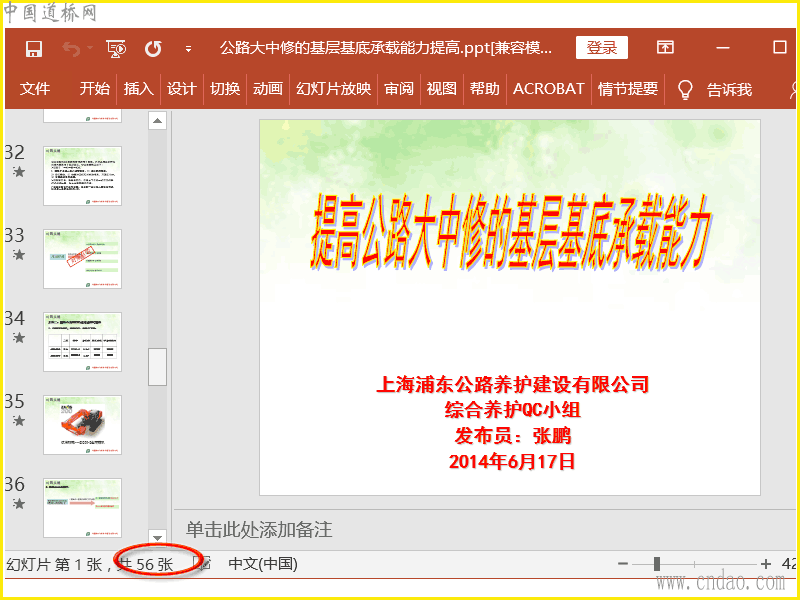Switch to the 设计 tab
Viewport: 800px width, 600px height.
click(x=182, y=89)
